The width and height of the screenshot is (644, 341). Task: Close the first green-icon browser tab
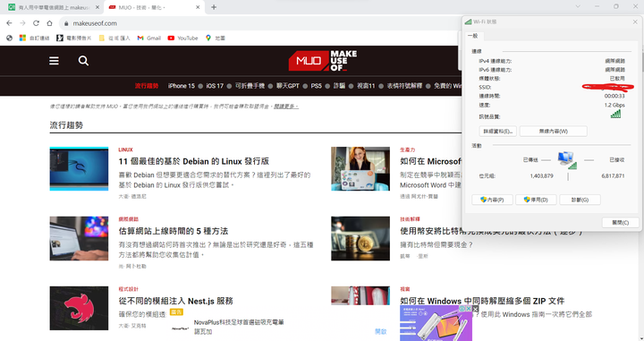tap(97, 7)
